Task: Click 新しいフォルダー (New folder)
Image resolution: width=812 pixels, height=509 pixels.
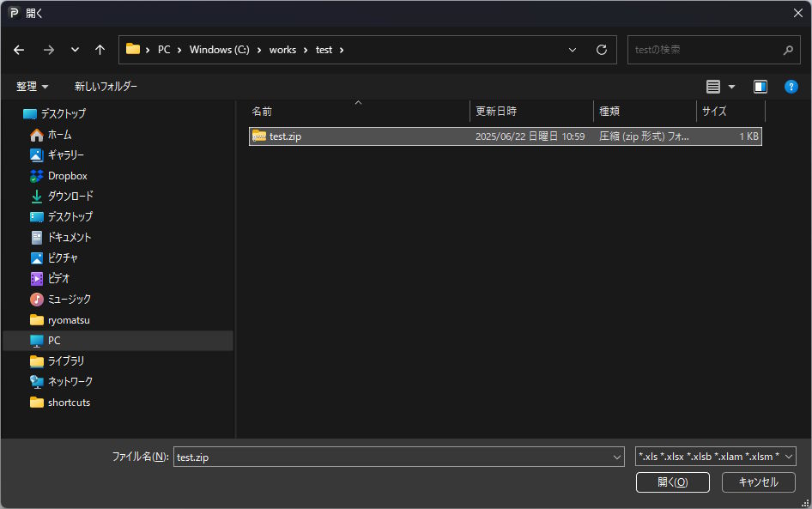Action: [106, 87]
